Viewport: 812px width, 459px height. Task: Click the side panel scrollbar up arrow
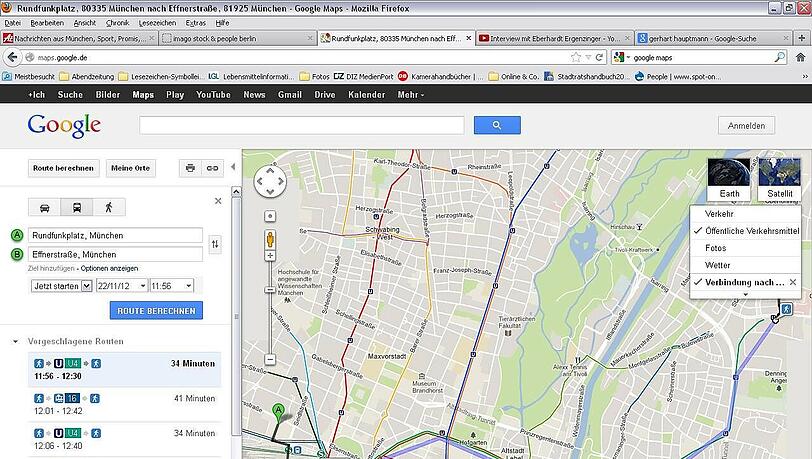click(x=236, y=191)
